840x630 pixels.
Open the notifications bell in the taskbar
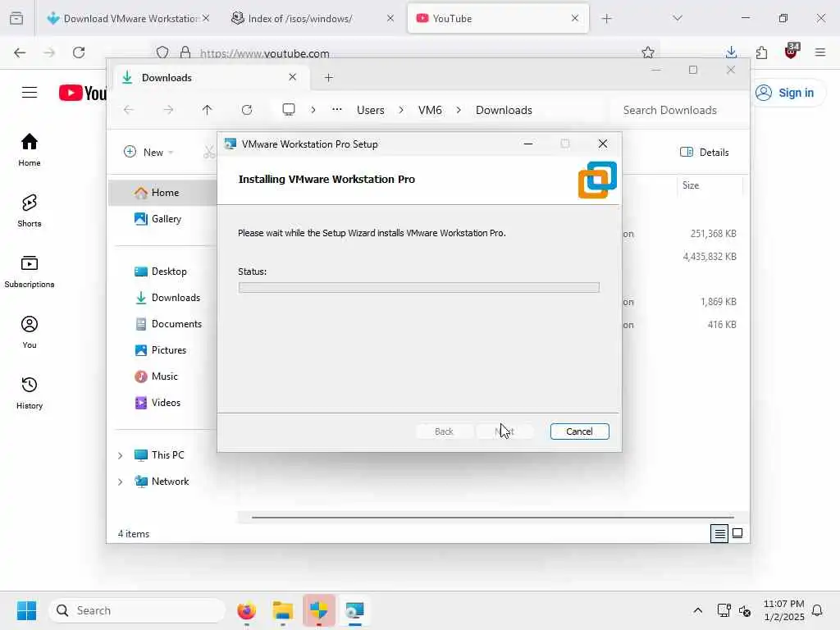pyautogui.click(x=817, y=610)
